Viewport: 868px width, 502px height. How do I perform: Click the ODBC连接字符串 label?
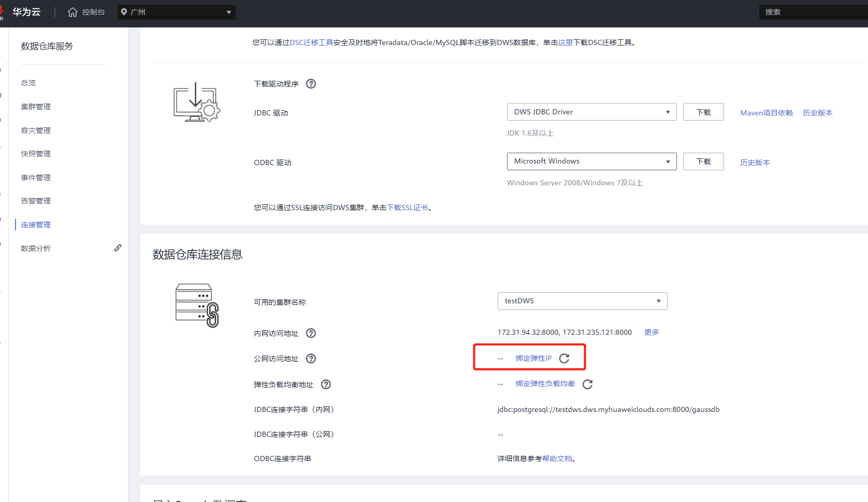click(x=282, y=459)
